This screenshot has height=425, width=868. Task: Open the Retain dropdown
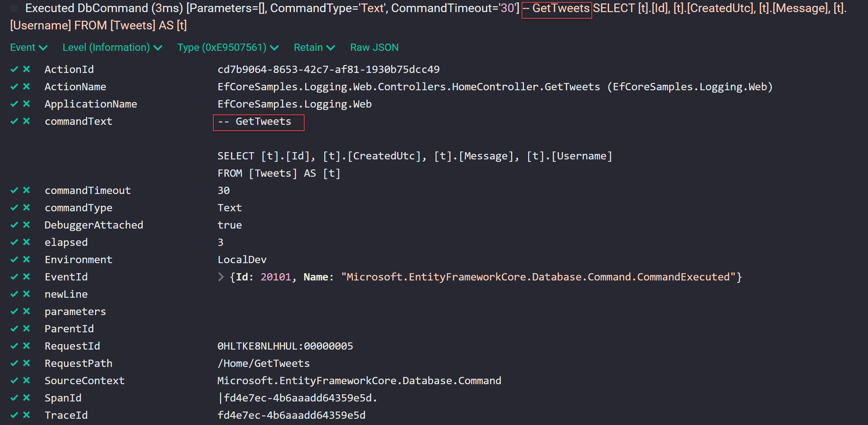(314, 47)
